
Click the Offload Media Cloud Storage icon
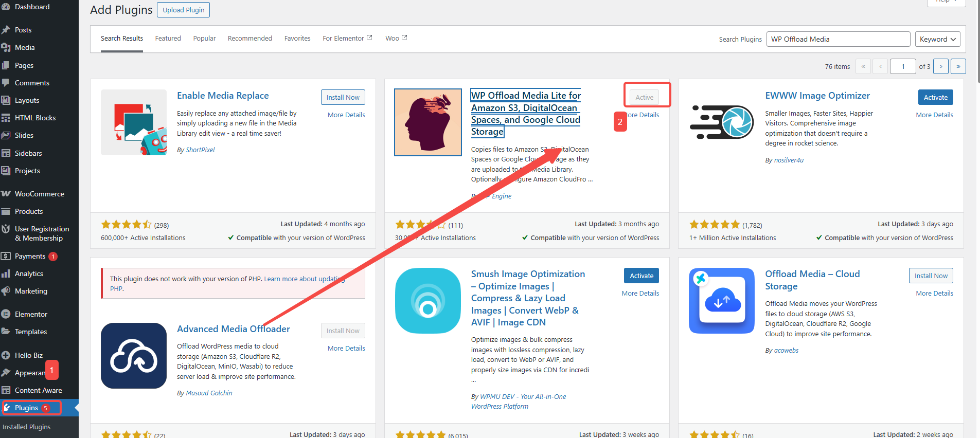click(x=722, y=301)
